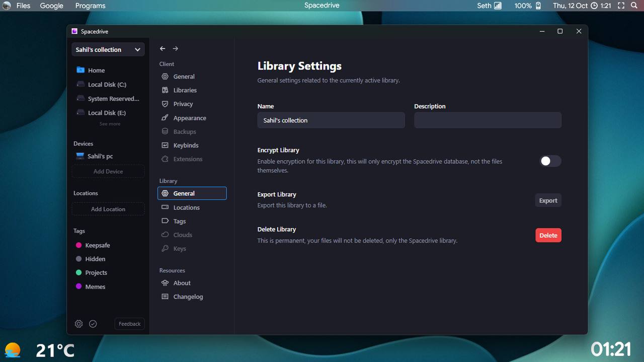Click the Description input field

(487, 120)
